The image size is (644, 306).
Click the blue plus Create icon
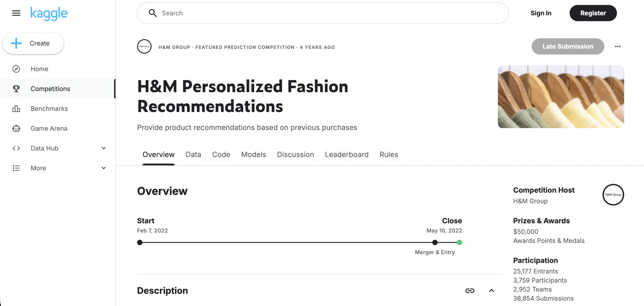(16, 43)
